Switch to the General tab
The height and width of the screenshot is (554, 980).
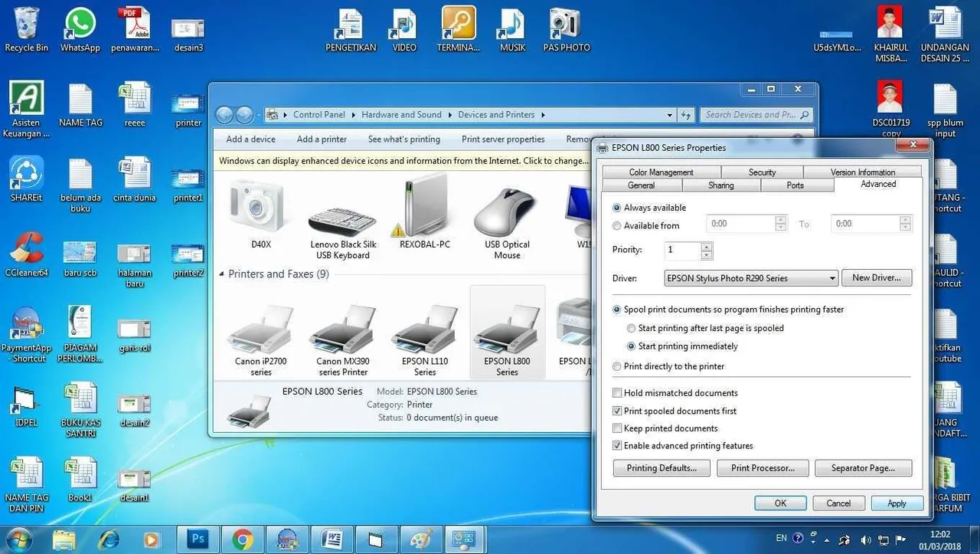642,185
